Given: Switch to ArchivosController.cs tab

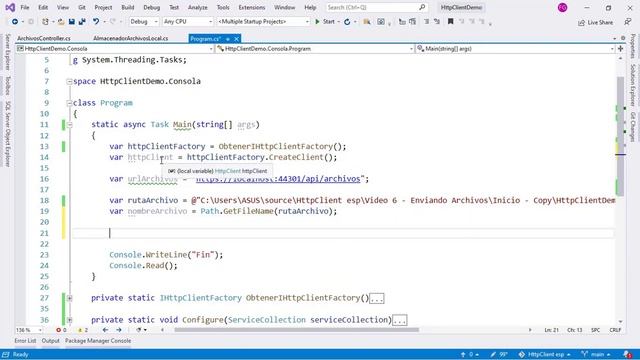Looking at the screenshot, I should (x=44, y=38).
